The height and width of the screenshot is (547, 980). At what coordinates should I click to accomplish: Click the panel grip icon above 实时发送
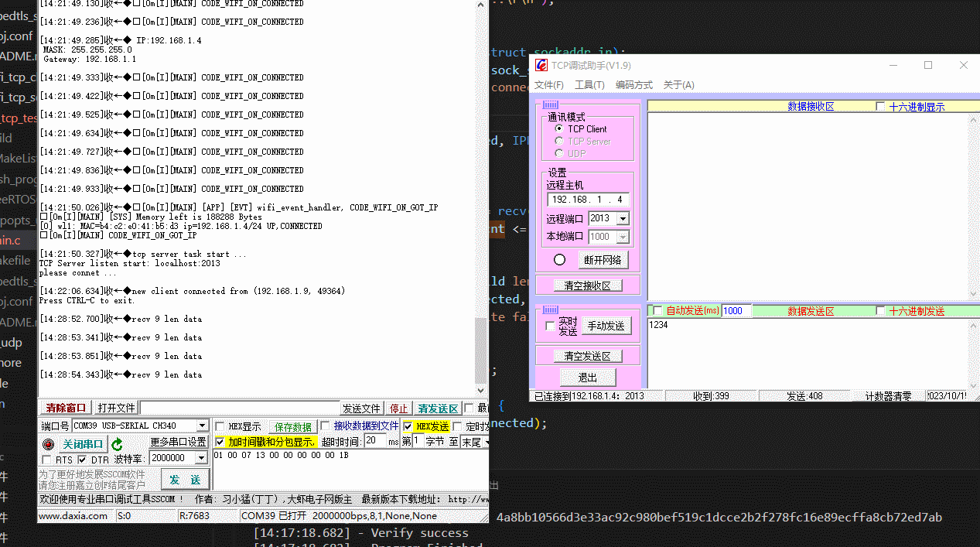(x=550, y=309)
